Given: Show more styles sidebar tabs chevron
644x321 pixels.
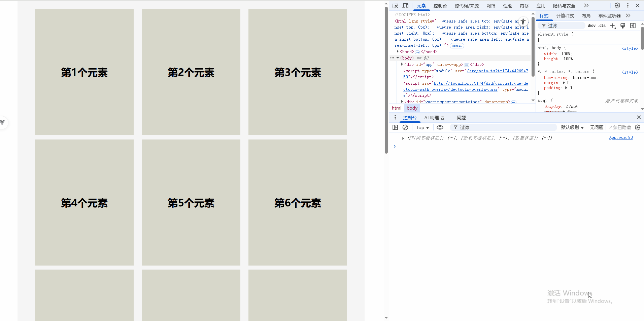Looking at the screenshot, I should (628, 16).
